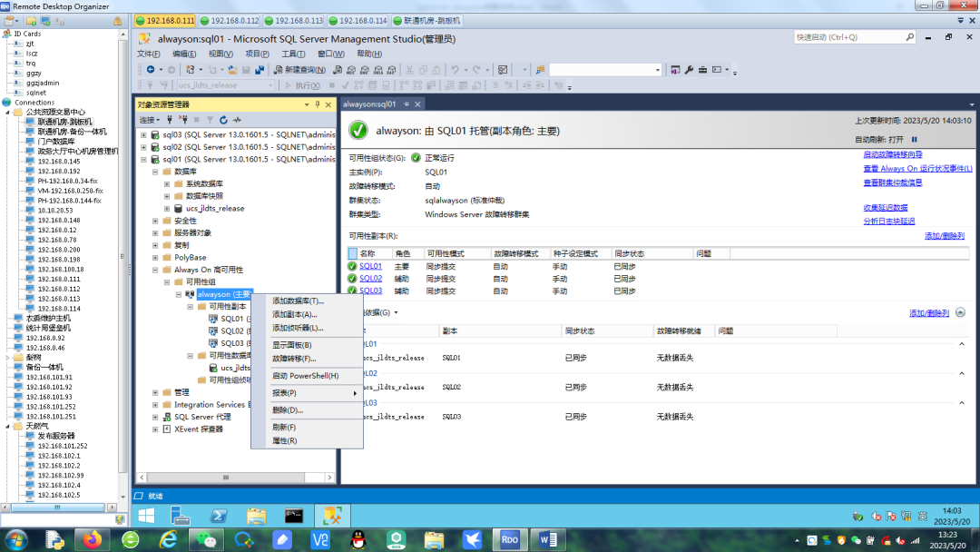Open remote Windows Start button

tap(146, 516)
